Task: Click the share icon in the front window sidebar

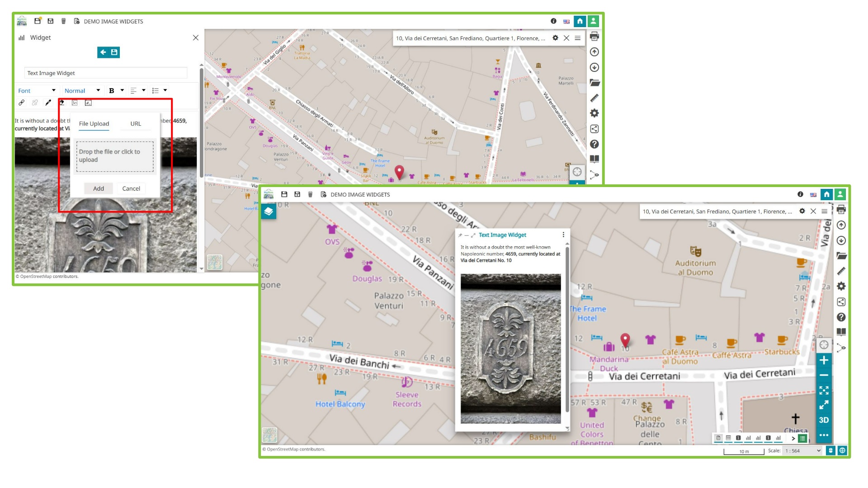Action: tap(841, 302)
